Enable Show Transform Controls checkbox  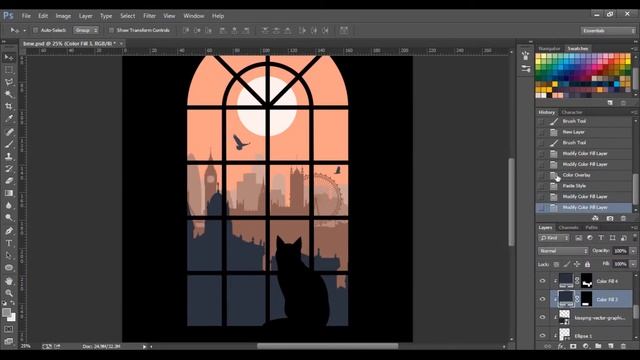pos(111,30)
